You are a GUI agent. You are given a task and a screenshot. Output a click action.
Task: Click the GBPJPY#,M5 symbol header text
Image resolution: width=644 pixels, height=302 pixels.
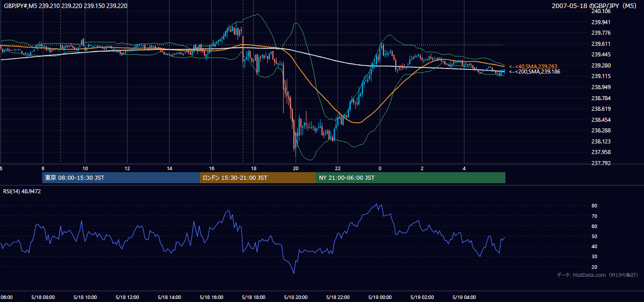66,6
